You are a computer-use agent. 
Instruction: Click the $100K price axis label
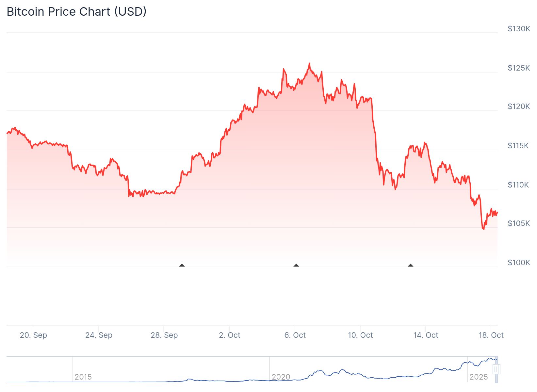(x=519, y=263)
